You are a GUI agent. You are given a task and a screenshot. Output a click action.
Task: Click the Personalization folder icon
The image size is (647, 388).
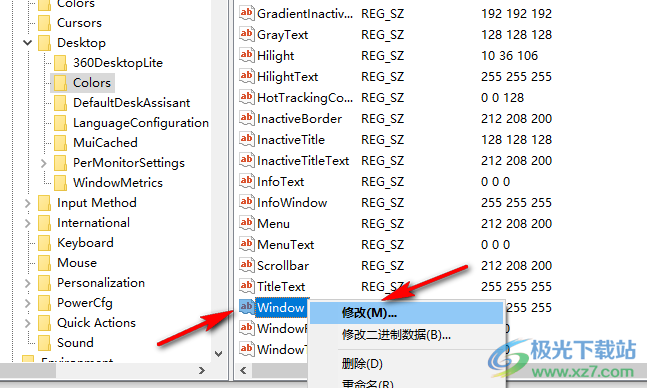(x=44, y=283)
